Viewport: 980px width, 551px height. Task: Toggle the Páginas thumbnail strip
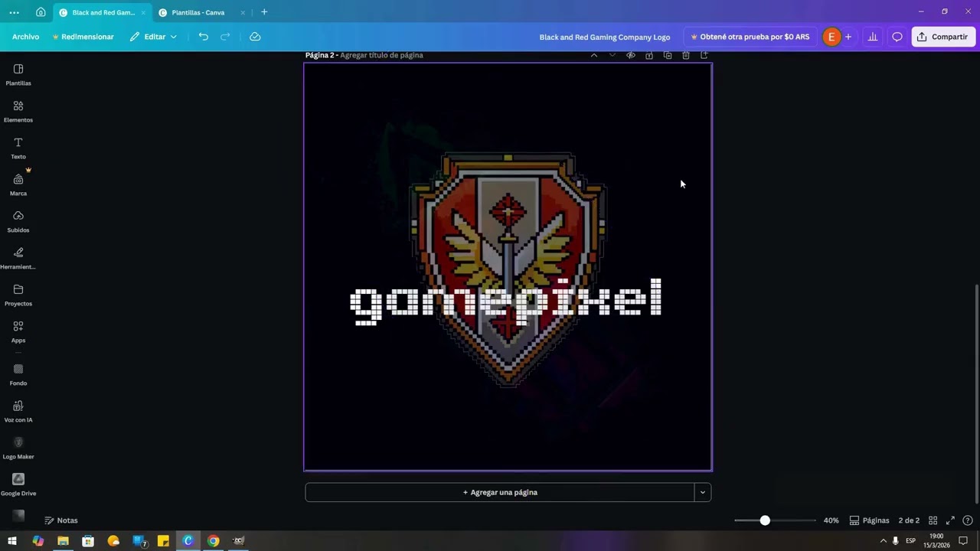click(870, 520)
